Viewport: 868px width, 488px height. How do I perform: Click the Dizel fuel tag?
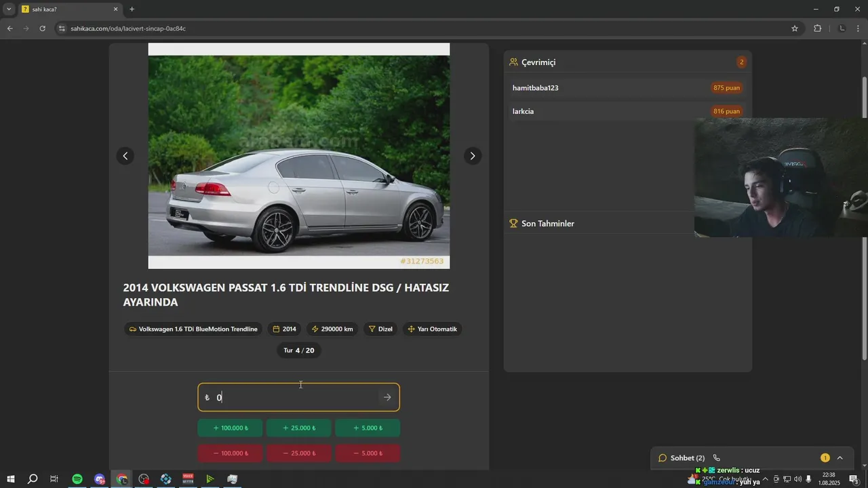click(x=380, y=329)
